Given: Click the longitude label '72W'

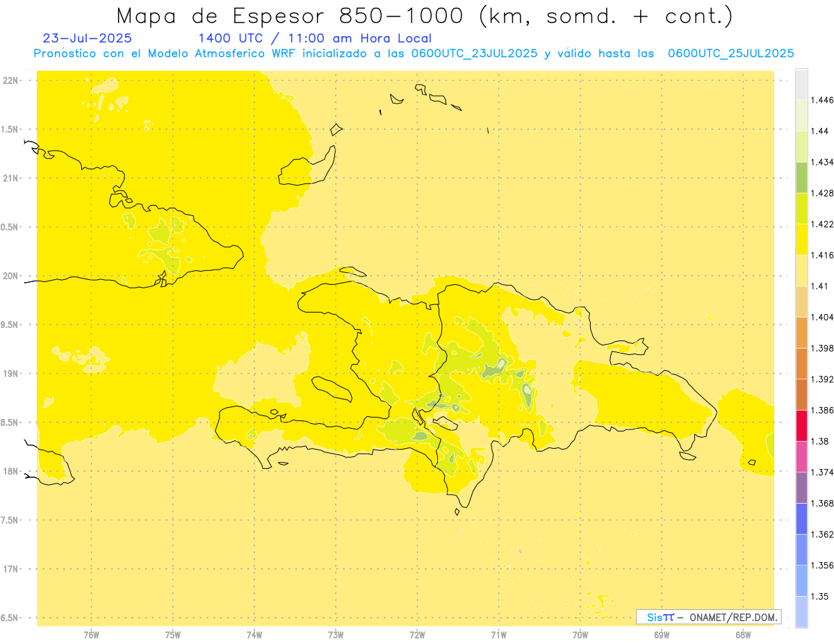Looking at the screenshot, I should click(x=418, y=635).
